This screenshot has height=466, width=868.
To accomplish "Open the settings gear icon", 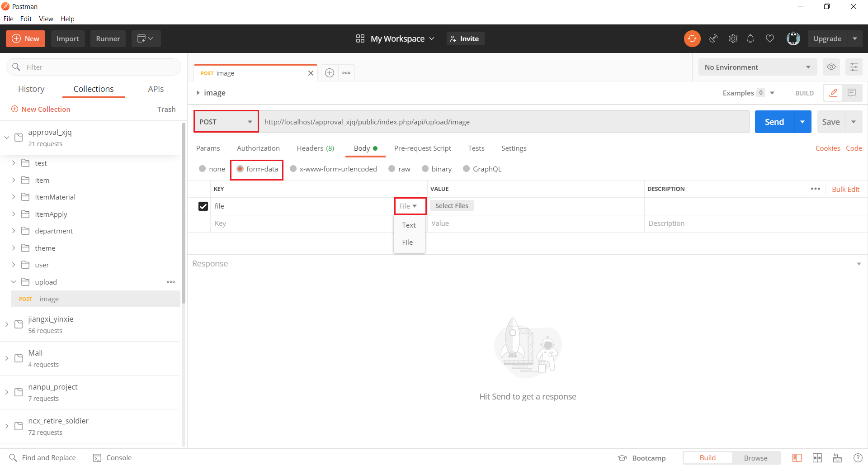I will 733,38.
